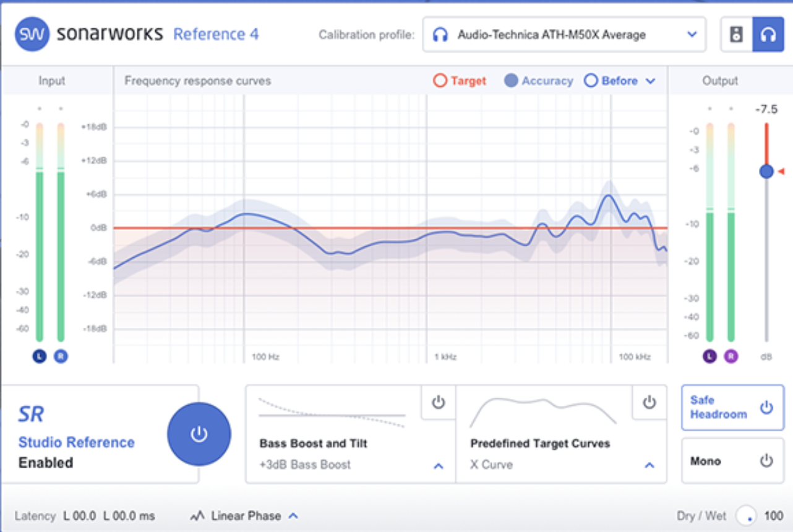The width and height of the screenshot is (793, 532).
Task: Click the 1 kHz frequency axis label
Action: click(445, 357)
